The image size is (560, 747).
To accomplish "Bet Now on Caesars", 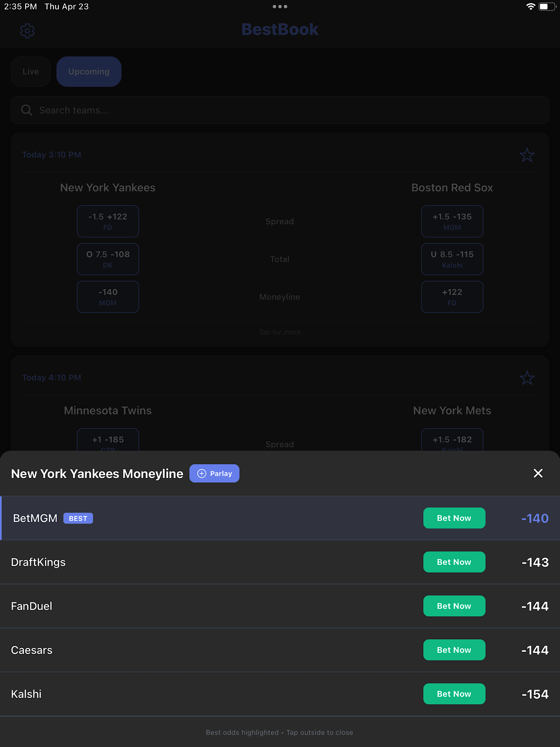I will point(454,650).
